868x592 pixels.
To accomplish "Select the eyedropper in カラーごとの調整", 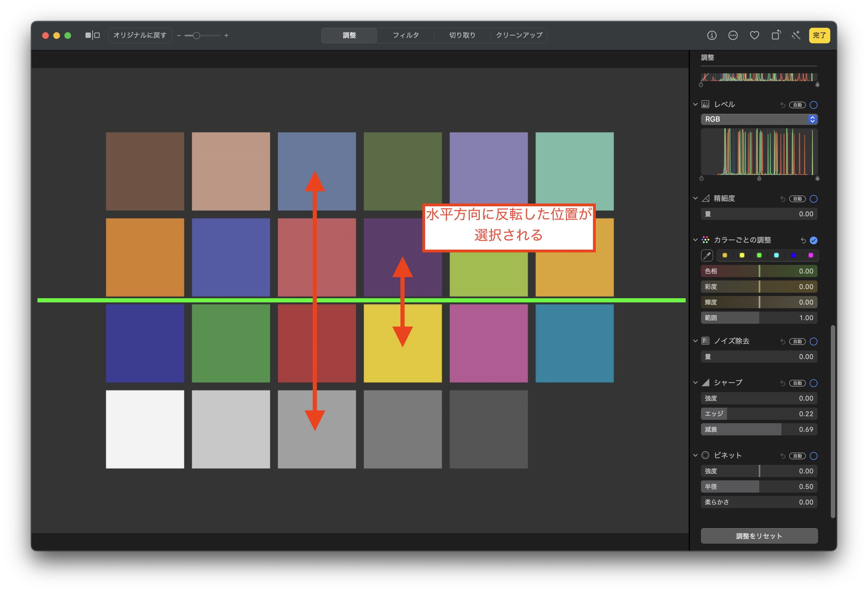I will pos(707,256).
